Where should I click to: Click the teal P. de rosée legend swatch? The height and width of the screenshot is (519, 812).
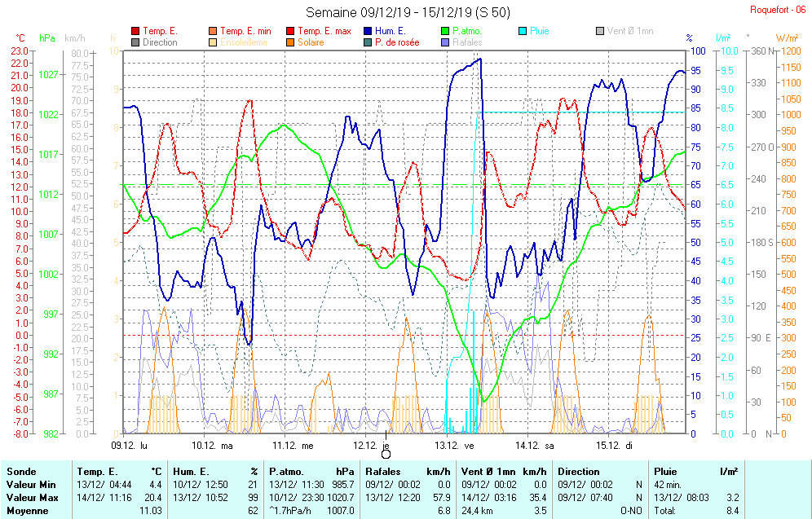(x=368, y=42)
